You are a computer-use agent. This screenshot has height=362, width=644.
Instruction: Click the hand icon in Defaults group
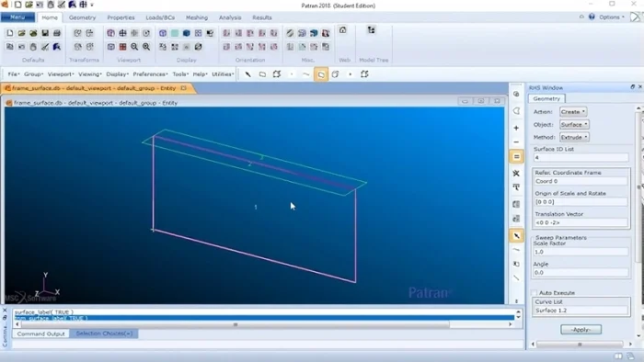[x=33, y=47]
